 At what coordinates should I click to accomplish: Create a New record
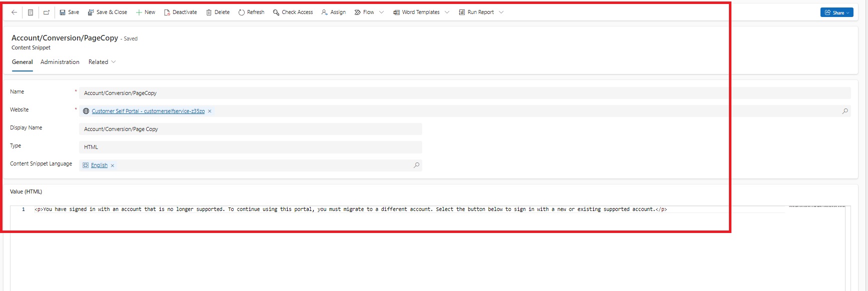pyautogui.click(x=146, y=12)
